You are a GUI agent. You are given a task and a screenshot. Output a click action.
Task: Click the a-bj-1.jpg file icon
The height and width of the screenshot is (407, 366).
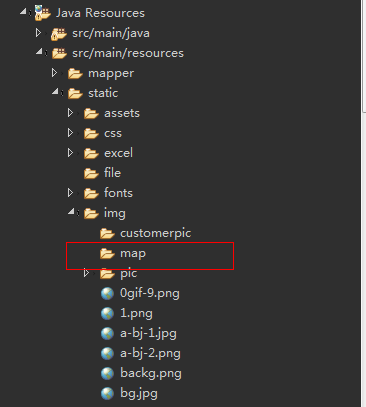tap(107, 333)
